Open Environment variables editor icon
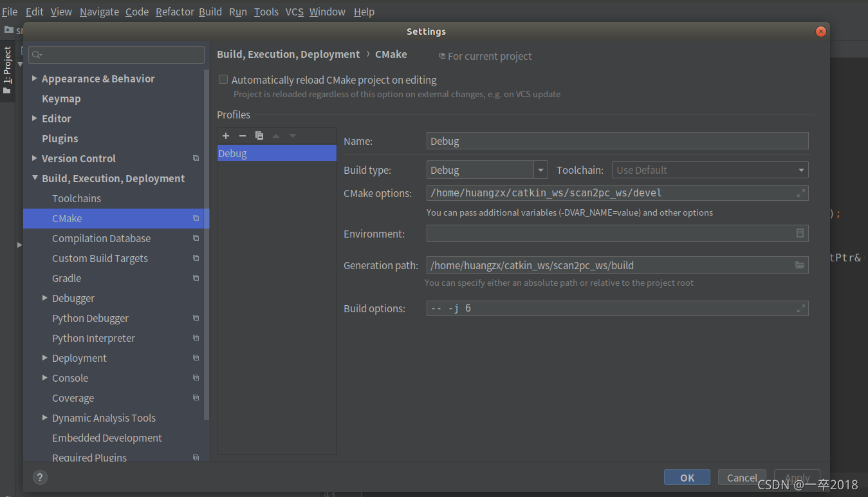 (800, 233)
